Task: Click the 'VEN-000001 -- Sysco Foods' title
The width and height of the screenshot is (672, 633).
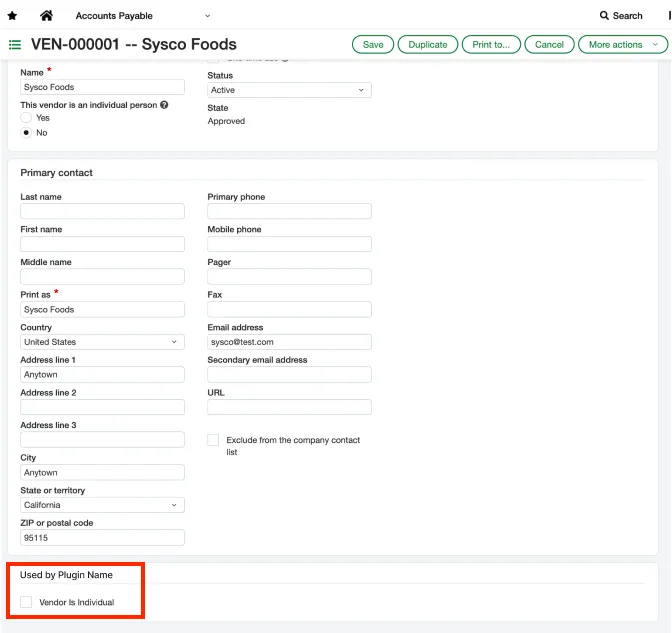Action: click(x=134, y=44)
